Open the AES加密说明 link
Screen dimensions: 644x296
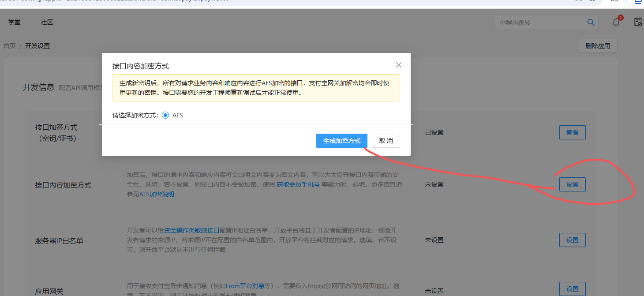point(157,194)
